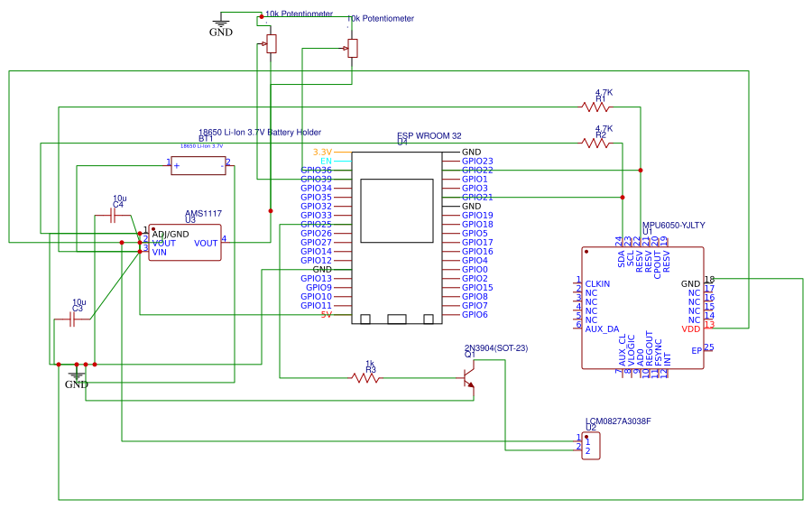Screen dimensions: 812x509
Task: Click the GPIO11 pin label
Action: (316, 306)
